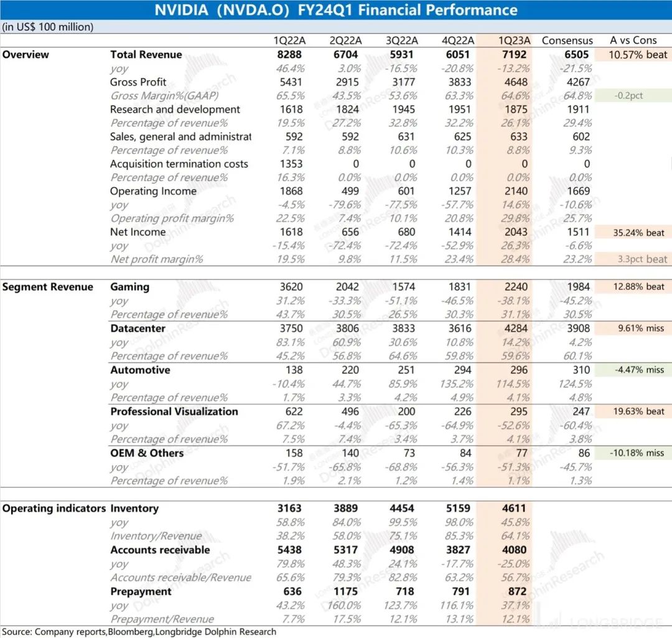The image size is (672, 638).
Task: Click the Gross Profit row label
Action: (x=138, y=82)
